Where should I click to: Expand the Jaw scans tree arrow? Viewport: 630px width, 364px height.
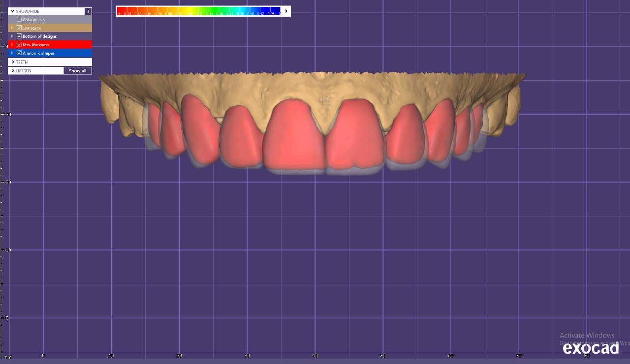point(12,28)
